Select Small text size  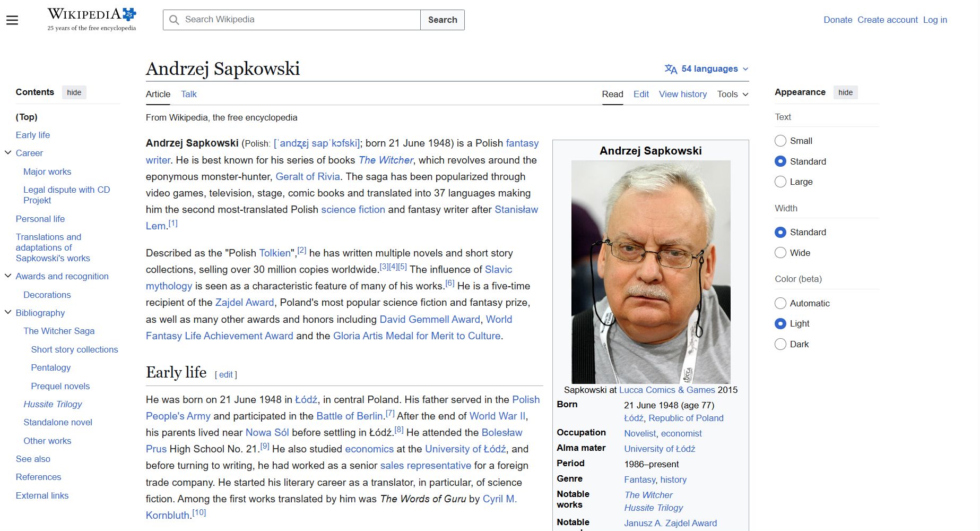click(x=780, y=141)
